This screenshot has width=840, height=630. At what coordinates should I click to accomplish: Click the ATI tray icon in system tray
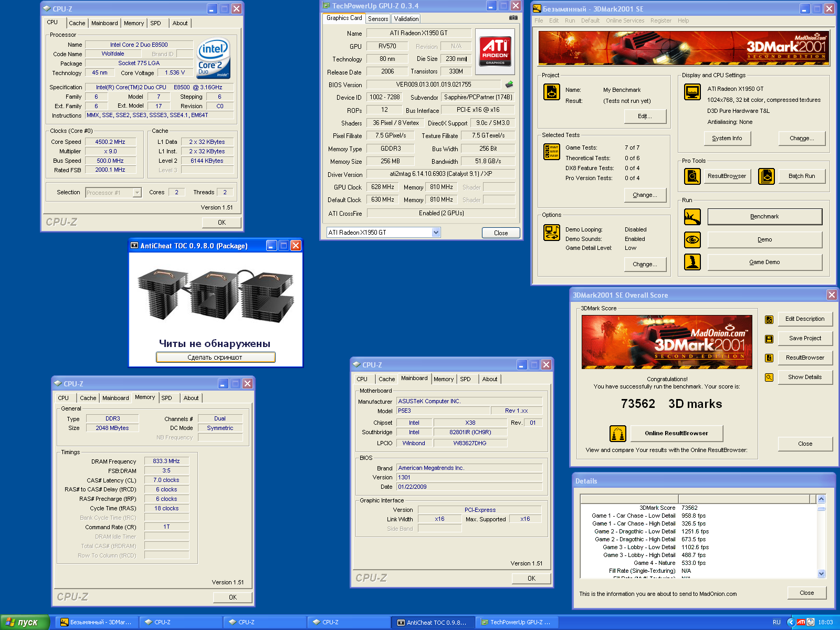pyautogui.click(x=801, y=622)
